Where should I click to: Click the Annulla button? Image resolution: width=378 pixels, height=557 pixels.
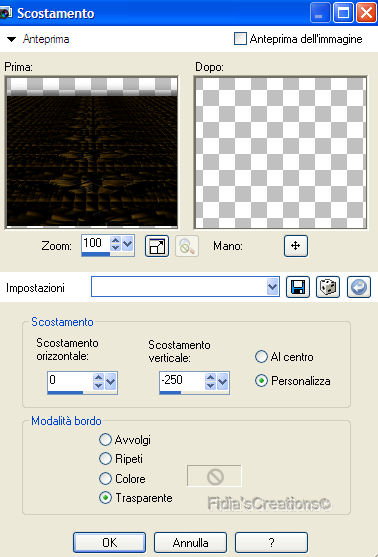coord(190,542)
